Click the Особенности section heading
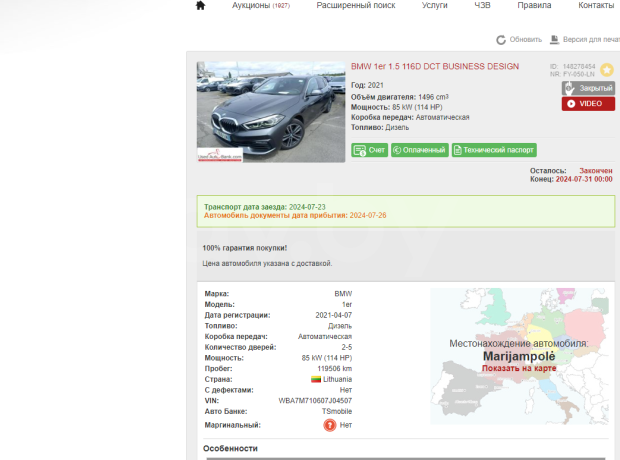Viewport: 620px width, 460px height. pos(230,449)
